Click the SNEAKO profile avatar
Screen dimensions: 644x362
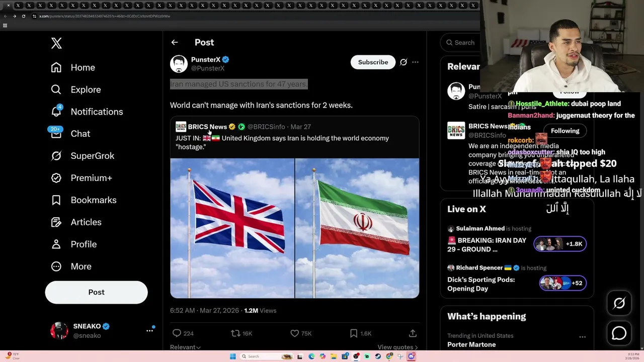(59, 330)
